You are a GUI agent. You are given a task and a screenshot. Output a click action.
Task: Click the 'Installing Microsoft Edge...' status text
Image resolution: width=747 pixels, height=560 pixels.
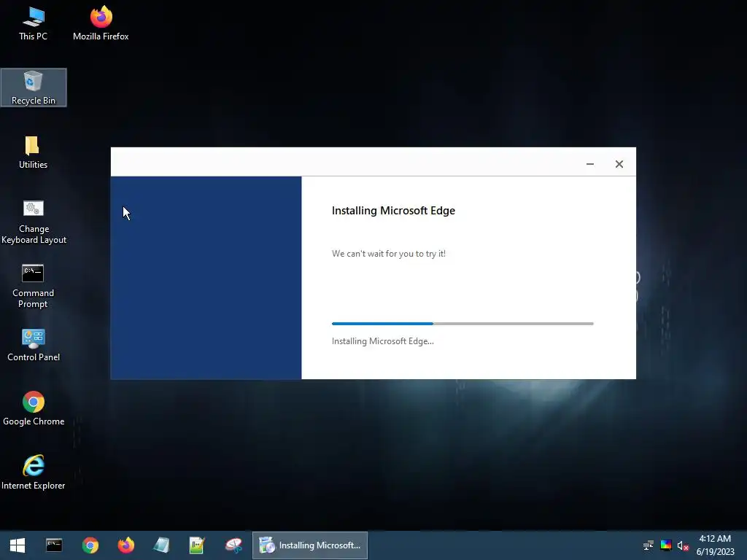pyautogui.click(x=382, y=341)
